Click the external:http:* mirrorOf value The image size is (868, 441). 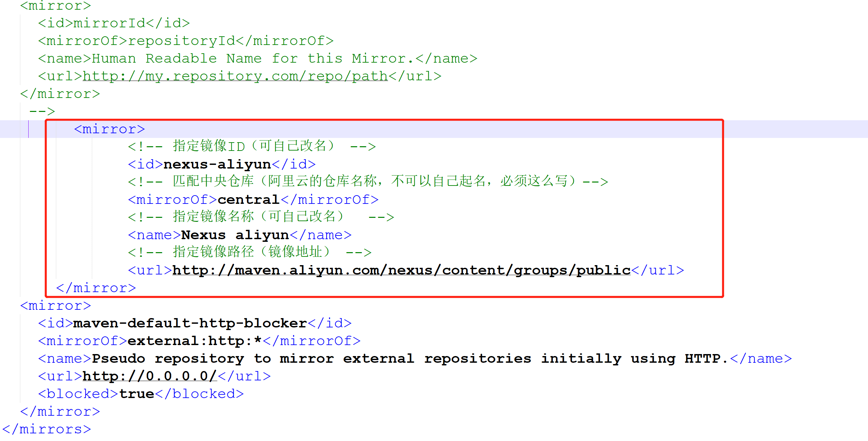click(194, 341)
